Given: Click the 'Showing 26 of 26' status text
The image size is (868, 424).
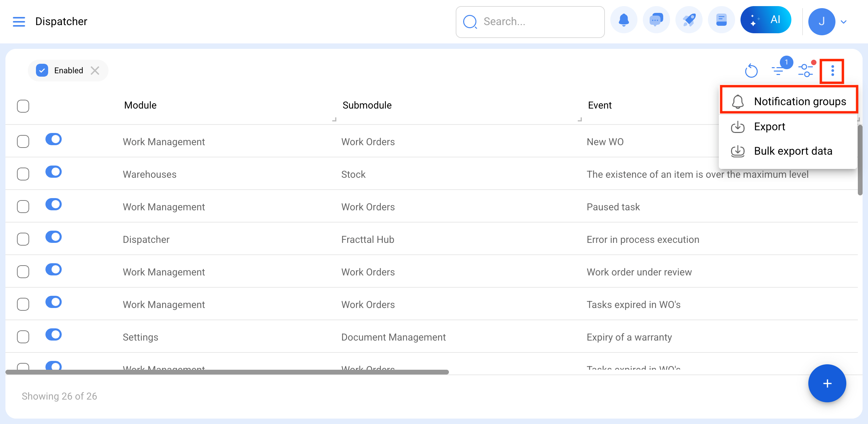Looking at the screenshot, I should coord(59,396).
